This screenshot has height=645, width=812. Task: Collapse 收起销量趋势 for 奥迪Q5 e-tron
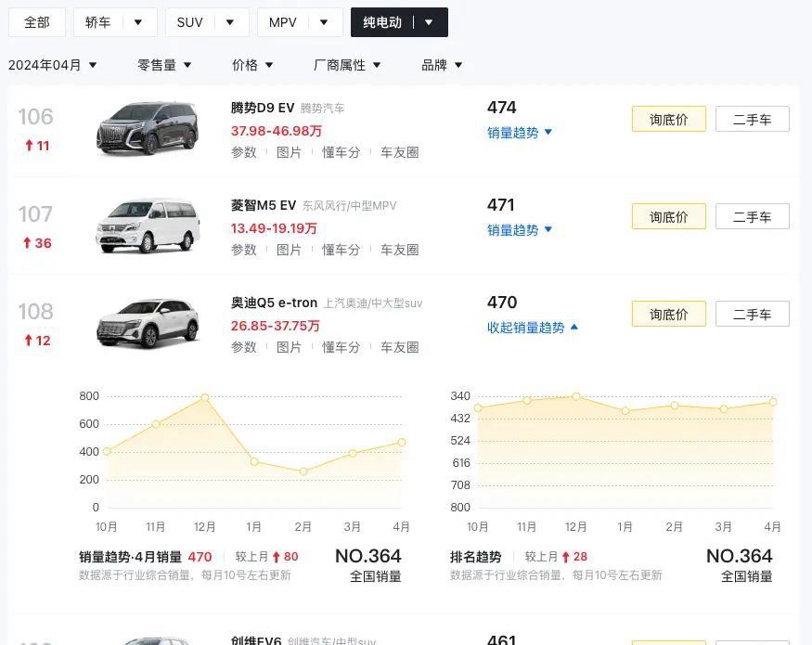coord(533,328)
